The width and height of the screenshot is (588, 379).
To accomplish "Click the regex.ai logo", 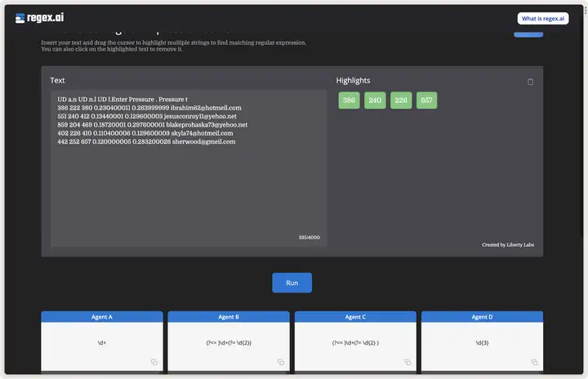I will tap(42, 18).
